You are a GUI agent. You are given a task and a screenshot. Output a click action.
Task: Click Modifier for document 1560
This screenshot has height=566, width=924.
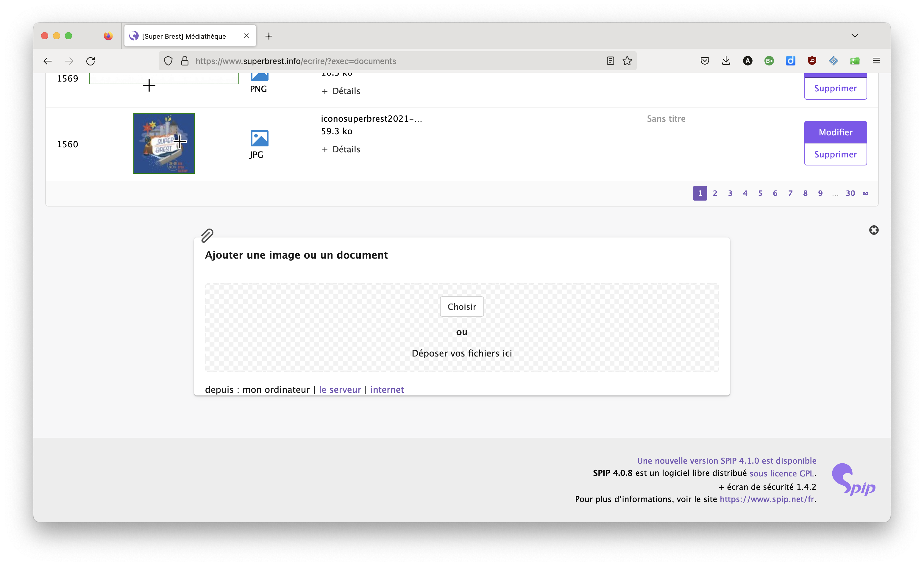(835, 132)
